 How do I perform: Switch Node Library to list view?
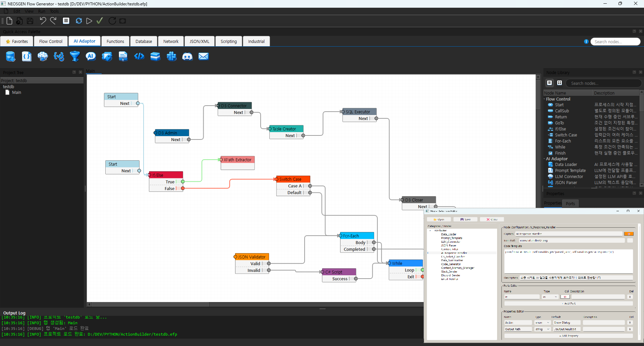[549, 83]
